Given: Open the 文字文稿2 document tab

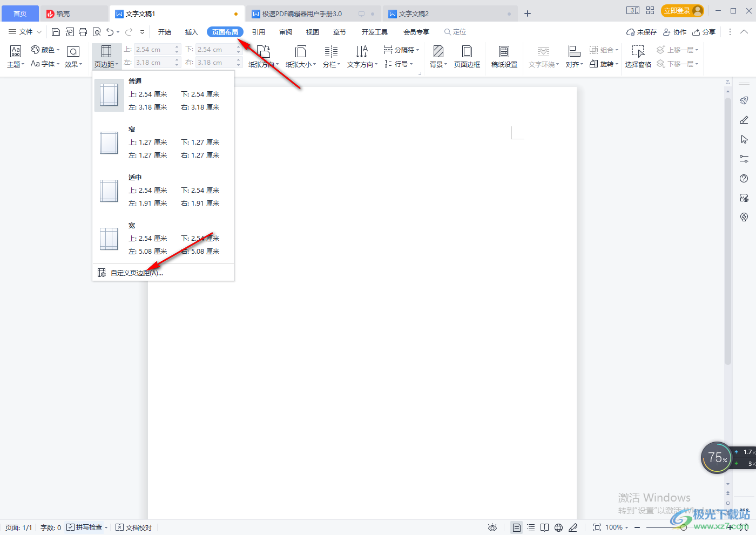Looking at the screenshot, I should 449,13.
